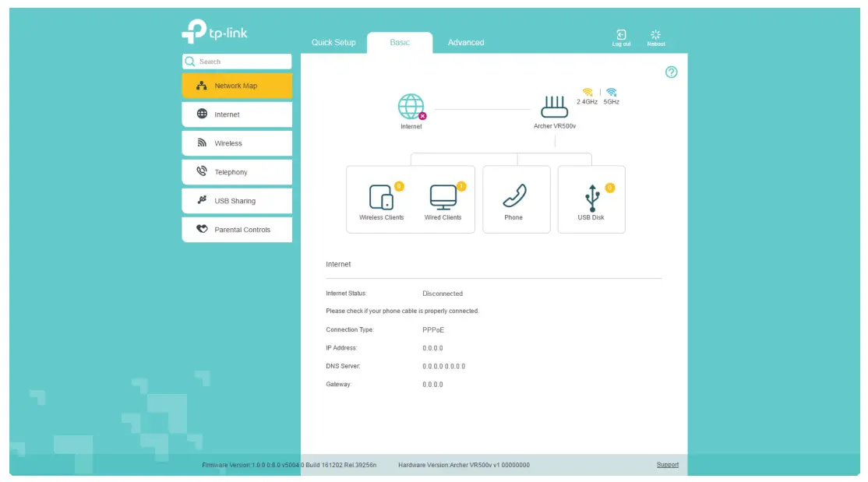868x482 pixels.
Task: Click the Internet globe in network map
Action: click(x=411, y=106)
